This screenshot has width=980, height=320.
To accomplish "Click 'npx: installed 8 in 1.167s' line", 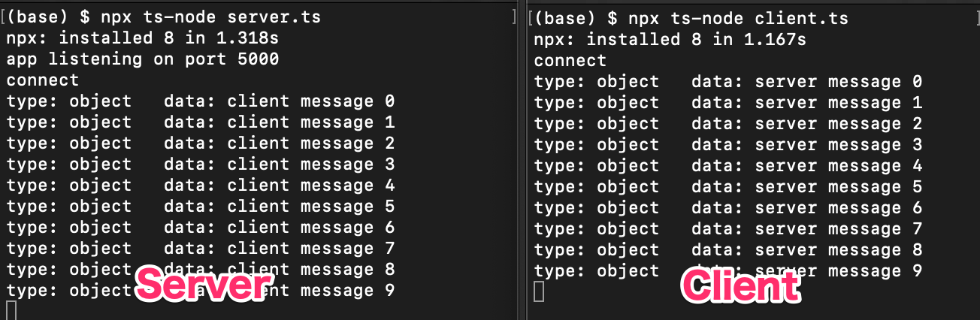I will pyautogui.click(x=670, y=39).
